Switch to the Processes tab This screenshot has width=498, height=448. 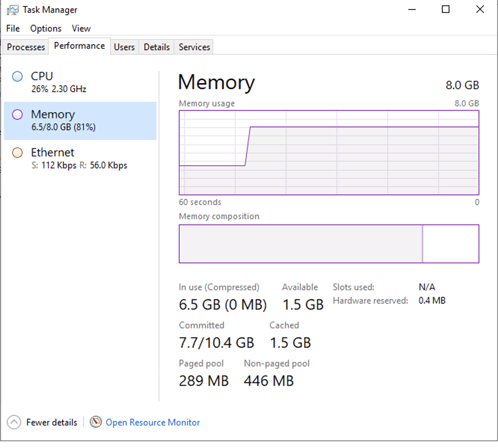[x=26, y=47]
